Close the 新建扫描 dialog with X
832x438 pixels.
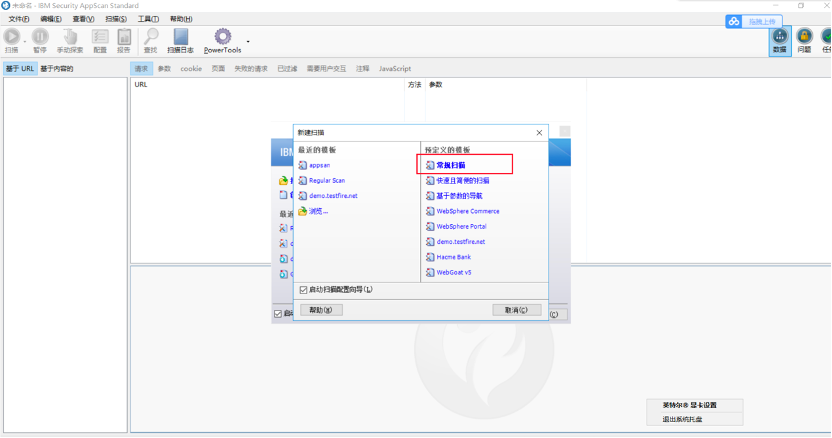(539, 133)
